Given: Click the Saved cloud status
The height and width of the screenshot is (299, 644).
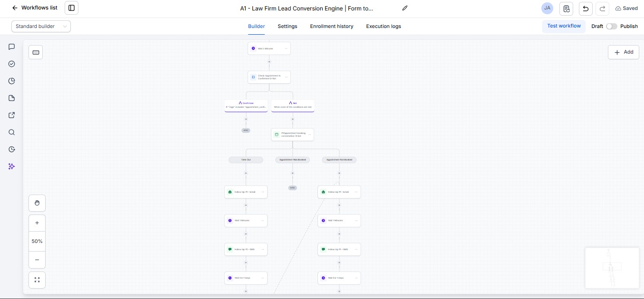Looking at the screenshot, I should click(x=626, y=9).
